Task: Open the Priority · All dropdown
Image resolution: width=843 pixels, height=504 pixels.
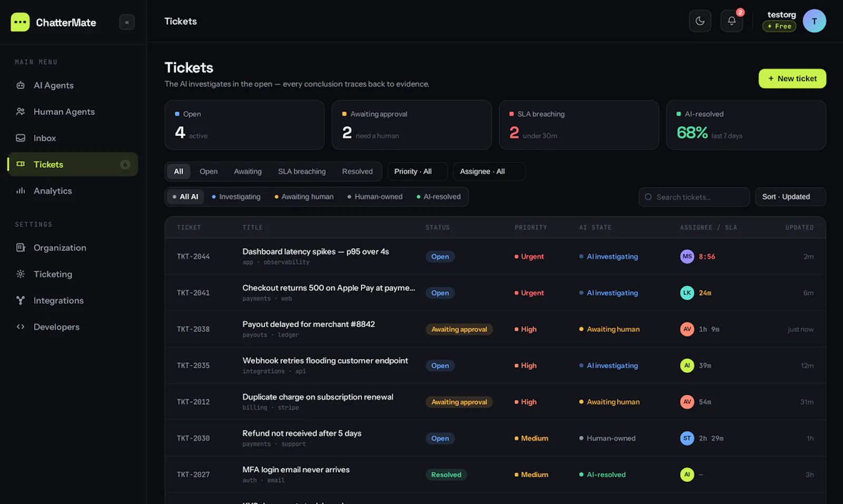Action: [x=417, y=172]
